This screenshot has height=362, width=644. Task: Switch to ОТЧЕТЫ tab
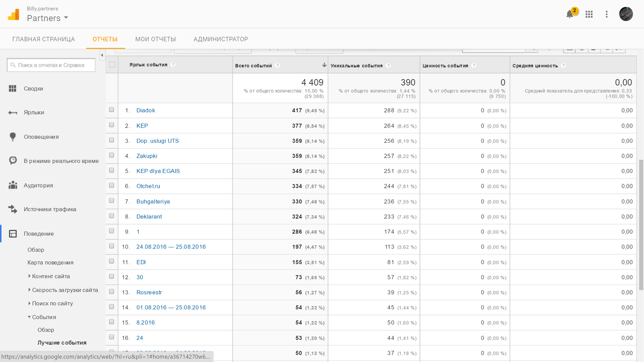click(105, 39)
